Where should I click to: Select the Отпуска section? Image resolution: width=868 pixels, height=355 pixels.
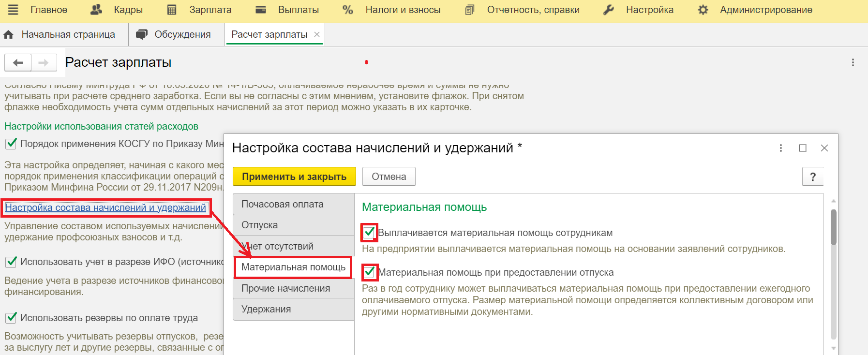coord(294,225)
